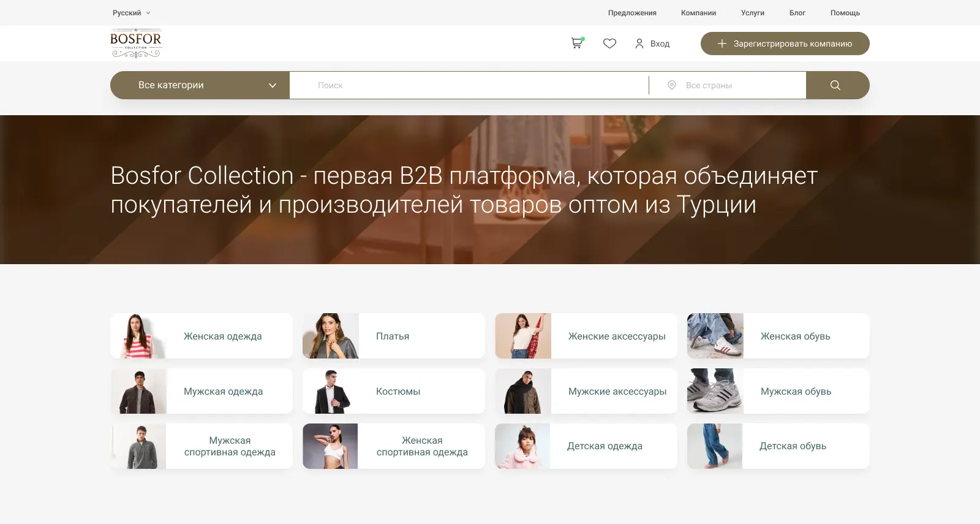Go to the Компании menu item
This screenshot has height=524, width=980.
click(x=698, y=13)
